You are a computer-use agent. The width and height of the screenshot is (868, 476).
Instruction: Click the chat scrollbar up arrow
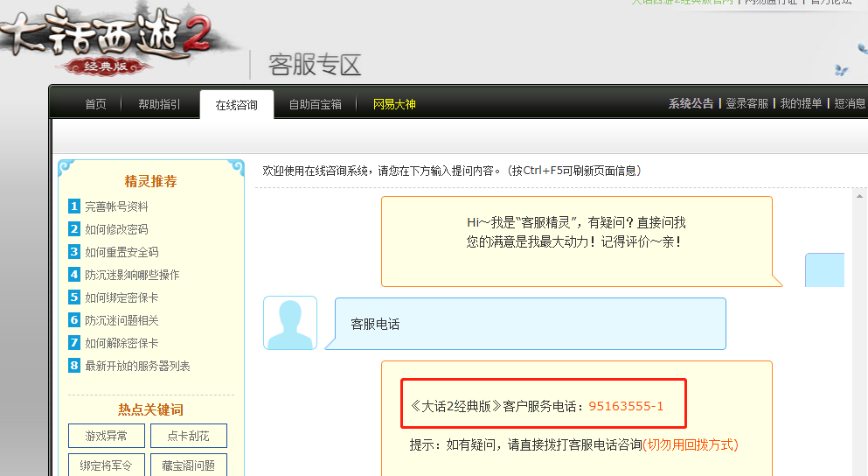click(x=860, y=196)
